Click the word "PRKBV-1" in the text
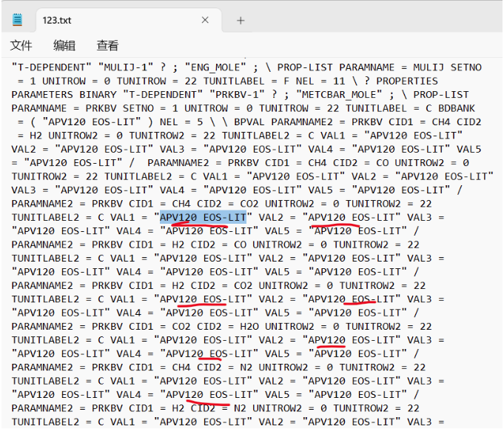504x429 pixels. click(238, 95)
